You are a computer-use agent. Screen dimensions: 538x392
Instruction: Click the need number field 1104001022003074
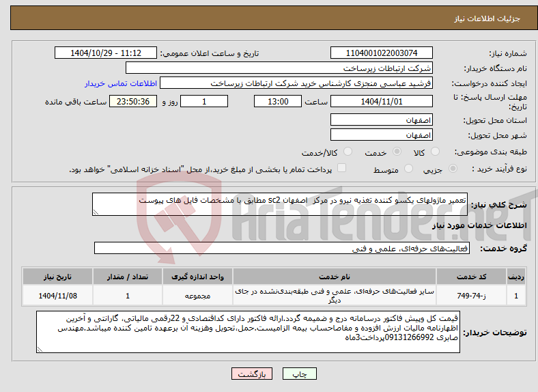(x=382, y=53)
